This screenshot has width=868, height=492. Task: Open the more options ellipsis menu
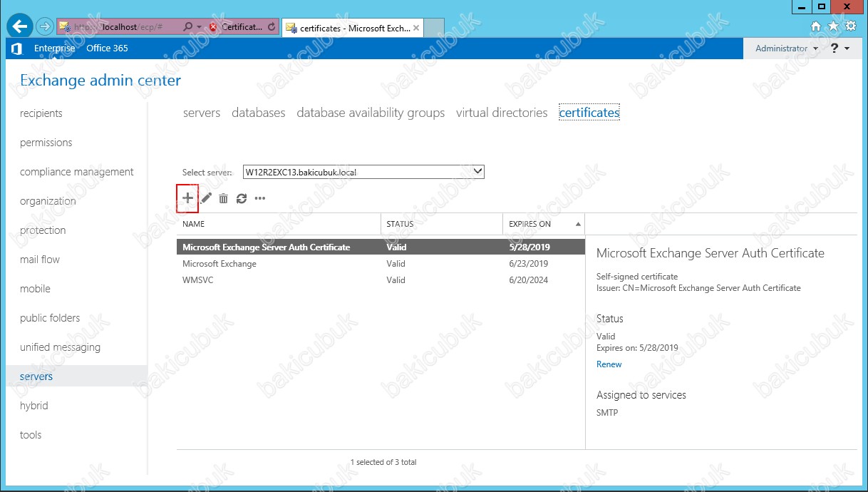click(260, 198)
